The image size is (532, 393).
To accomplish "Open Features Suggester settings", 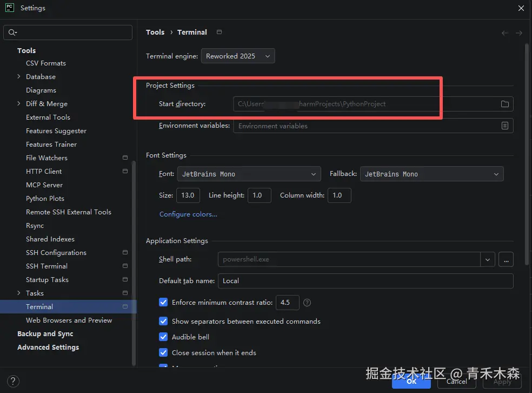I will click(x=56, y=131).
